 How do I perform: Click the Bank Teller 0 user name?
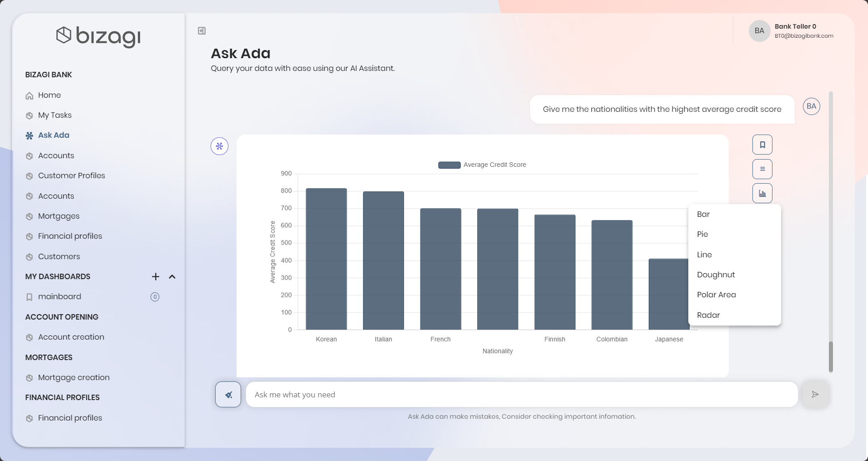point(795,26)
